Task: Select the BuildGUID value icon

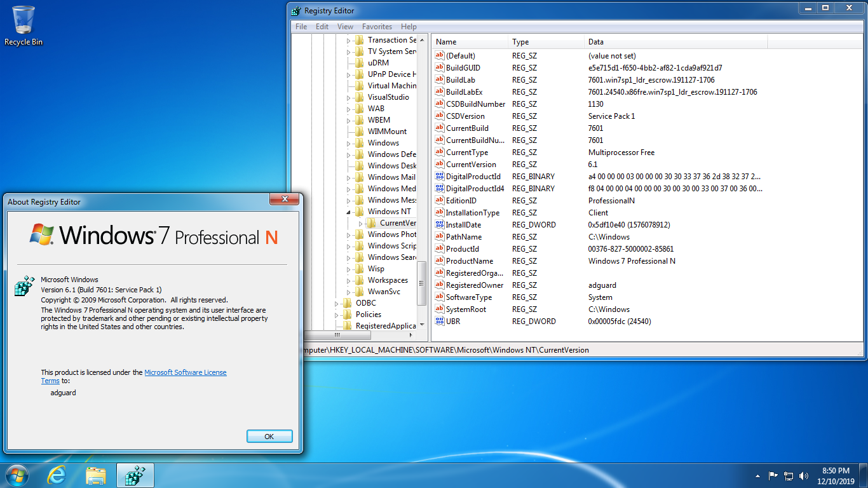Action: point(439,68)
